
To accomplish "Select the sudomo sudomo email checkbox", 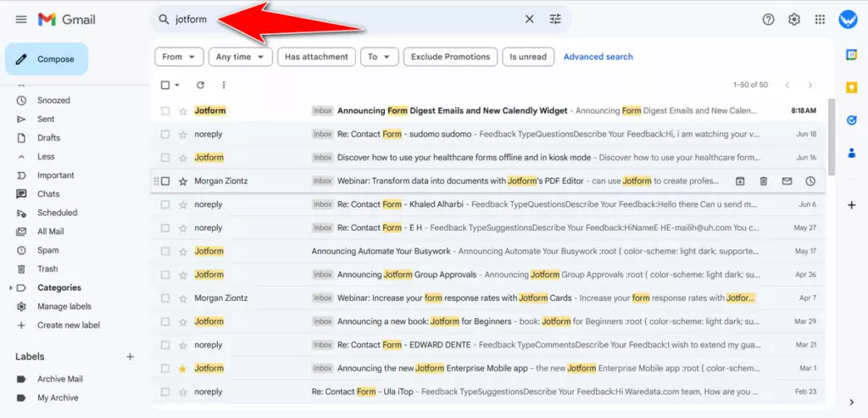I will [165, 134].
